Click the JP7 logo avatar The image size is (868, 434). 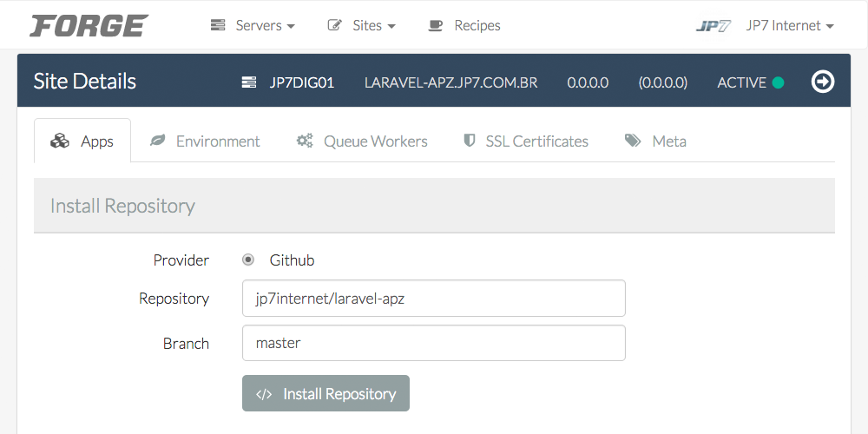[x=713, y=26]
